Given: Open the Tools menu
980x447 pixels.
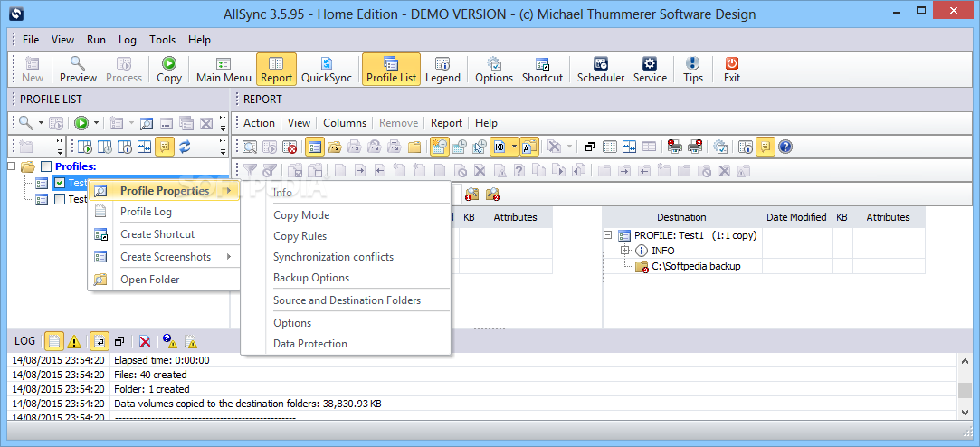Looking at the screenshot, I should tap(163, 40).
